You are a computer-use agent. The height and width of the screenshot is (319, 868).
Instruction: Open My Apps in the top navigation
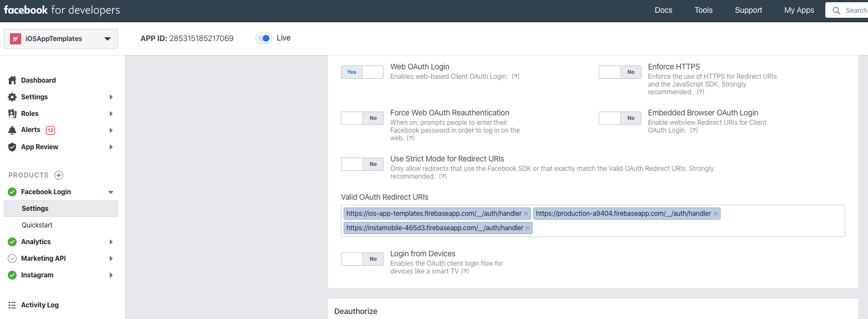pyautogui.click(x=799, y=10)
